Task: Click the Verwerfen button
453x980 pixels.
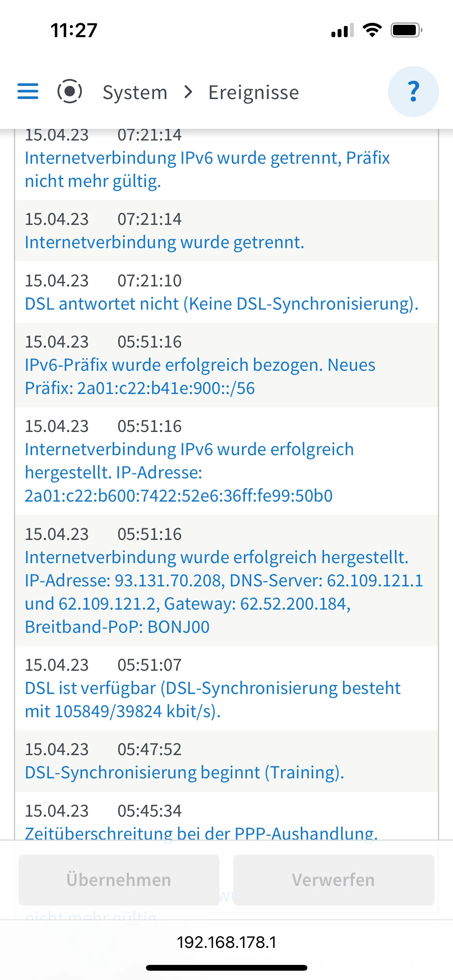Action: (x=333, y=880)
